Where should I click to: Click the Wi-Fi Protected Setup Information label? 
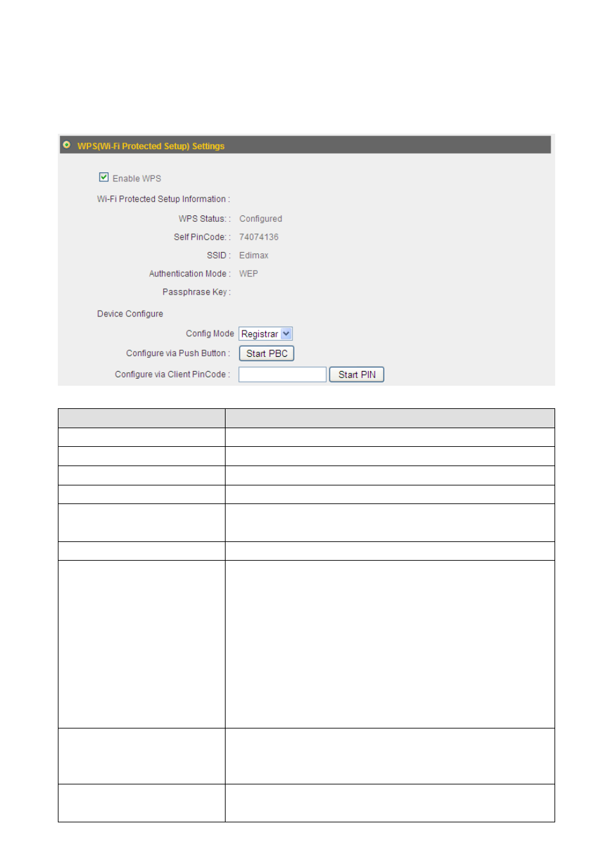pyautogui.click(x=163, y=199)
